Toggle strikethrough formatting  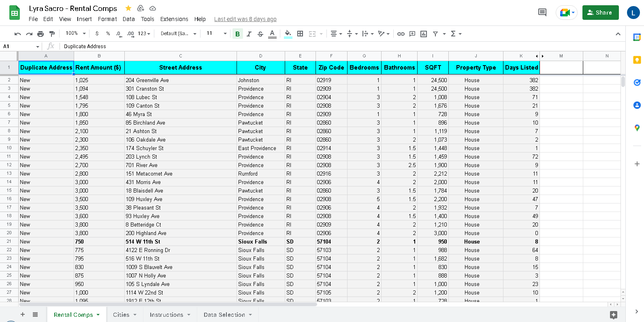260,34
